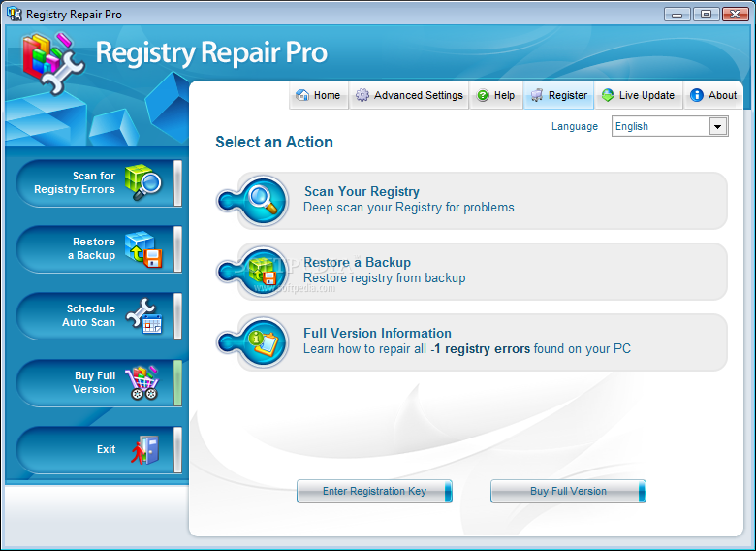Screen dimensions: 756x551
Task: Click the title bar application icon
Action: (x=15, y=14)
